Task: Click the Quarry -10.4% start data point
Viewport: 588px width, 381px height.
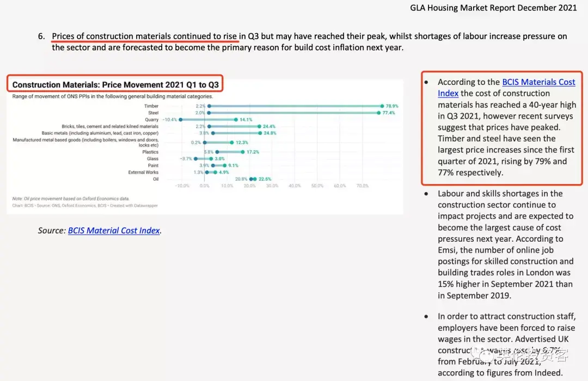Action: (x=181, y=120)
